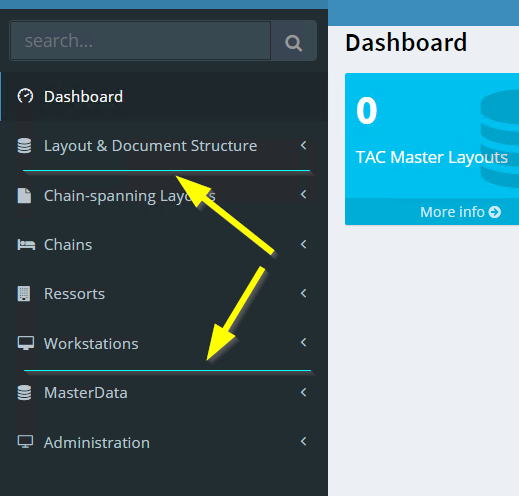Click the TAC Master Layouts label
Screen dimensions: 519x496
point(432,157)
